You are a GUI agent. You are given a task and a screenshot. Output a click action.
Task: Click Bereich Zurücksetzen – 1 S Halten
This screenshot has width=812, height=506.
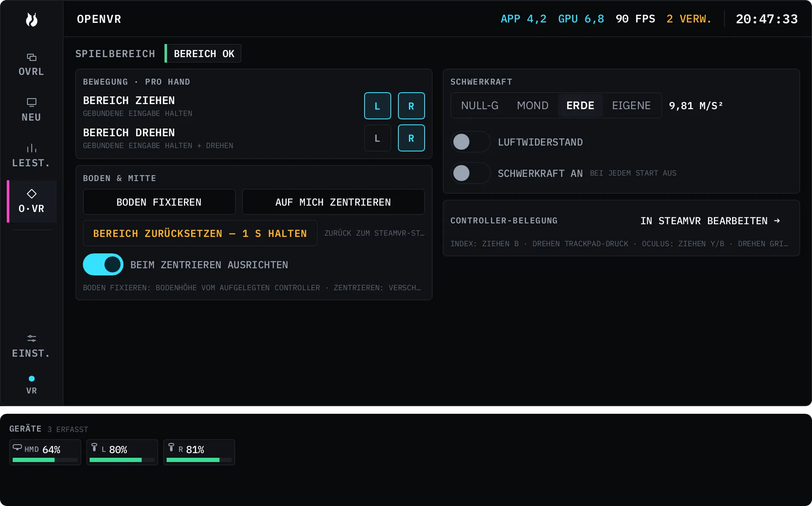(200, 233)
